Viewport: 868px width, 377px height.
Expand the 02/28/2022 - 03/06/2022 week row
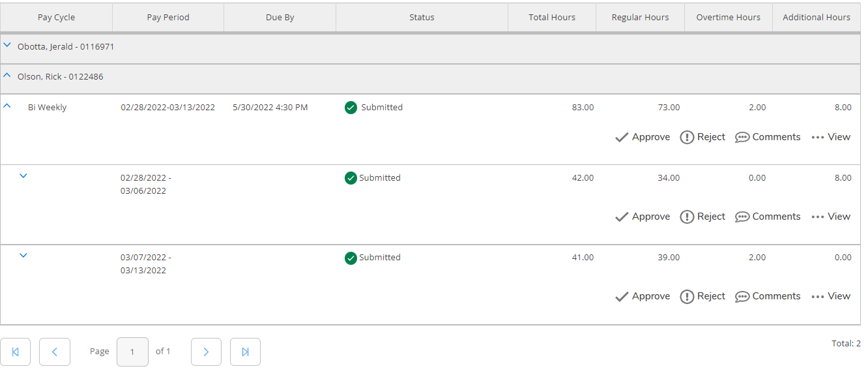pos(23,175)
